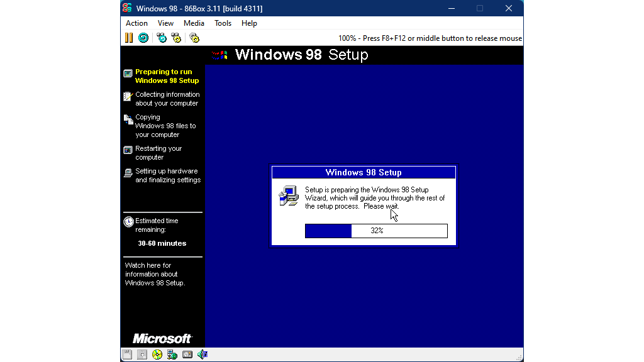The height and width of the screenshot is (362, 644).
Task: Click the computer icon in Setup dialog
Action: (289, 196)
